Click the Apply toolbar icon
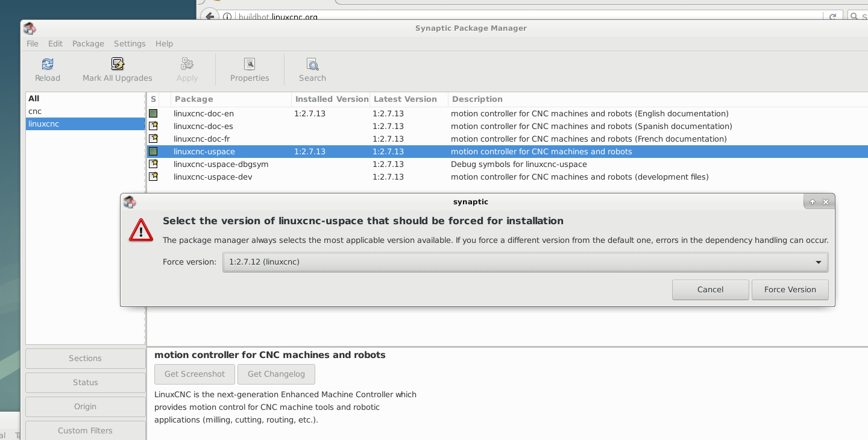 tap(187, 64)
